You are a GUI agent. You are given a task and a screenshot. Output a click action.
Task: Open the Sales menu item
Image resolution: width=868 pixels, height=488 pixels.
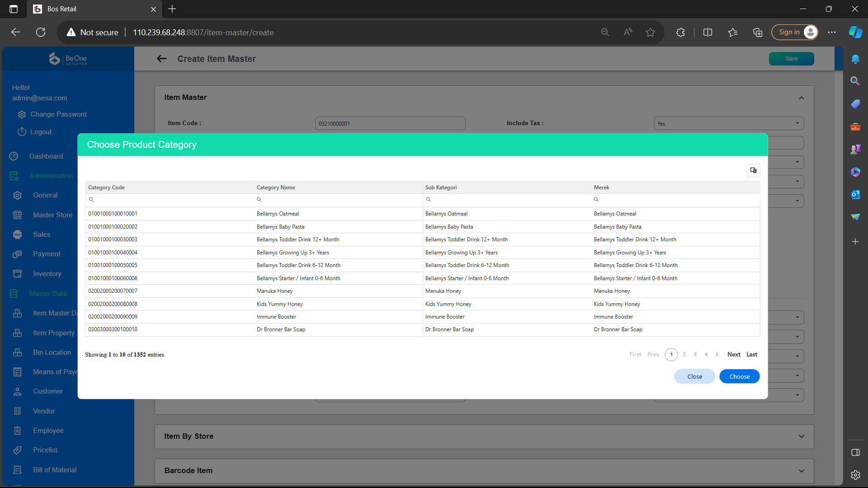(42, 235)
